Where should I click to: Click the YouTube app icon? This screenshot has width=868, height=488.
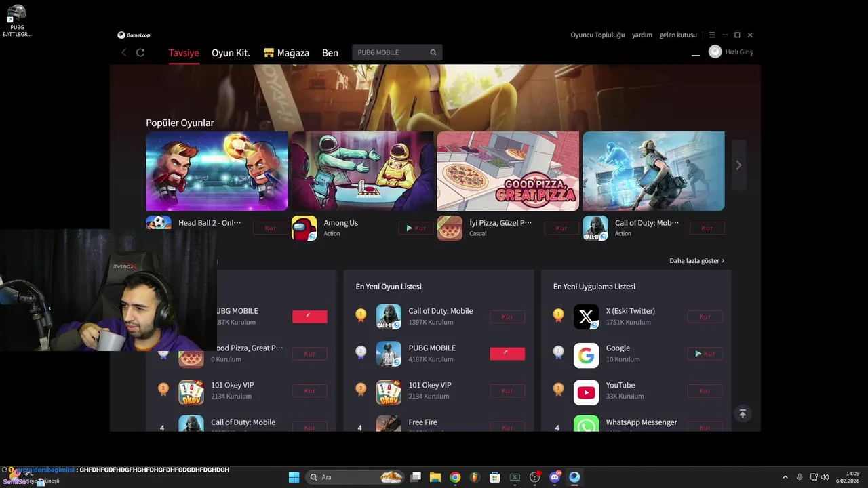click(586, 391)
